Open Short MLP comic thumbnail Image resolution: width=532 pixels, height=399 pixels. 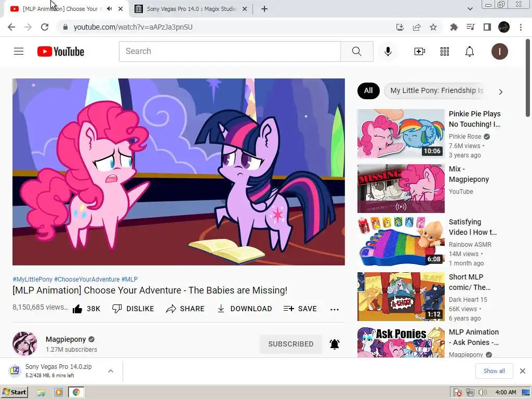click(401, 297)
